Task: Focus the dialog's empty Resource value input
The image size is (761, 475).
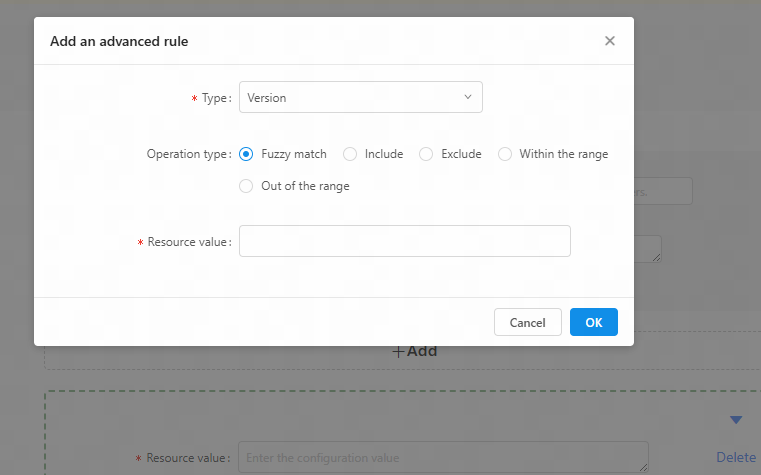Action: [x=404, y=241]
